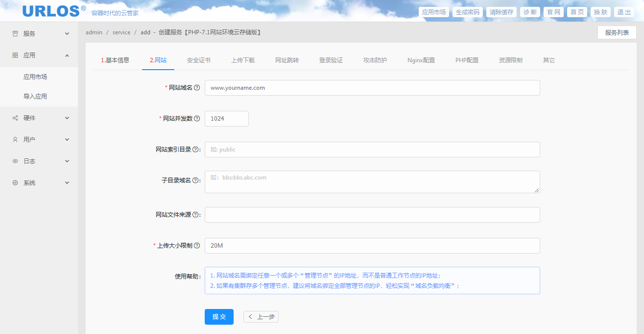The image size is (644, 334).
Task: Click the 生成密码 button
Action: pyautogui.click(x=468, y=12)
